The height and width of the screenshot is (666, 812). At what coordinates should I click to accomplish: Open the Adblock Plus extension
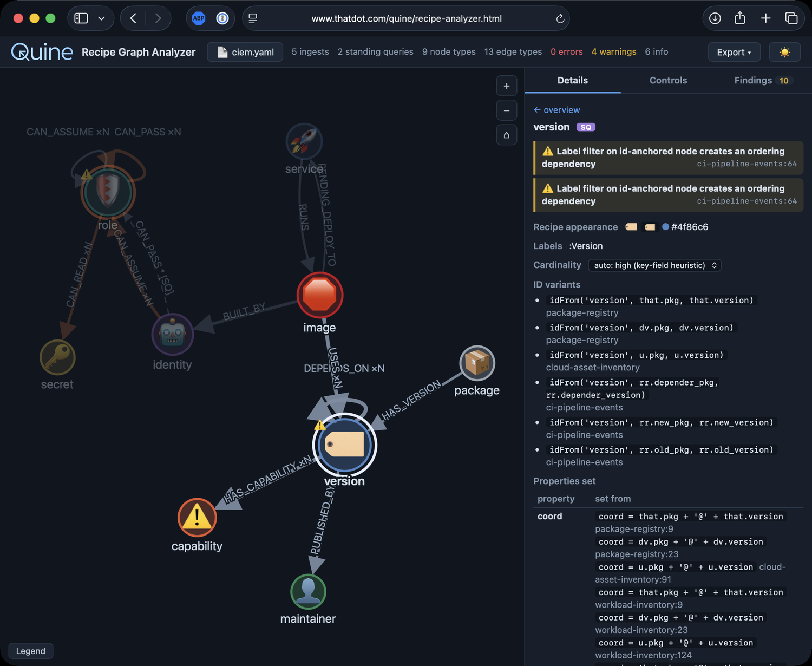click(x=199, y=18)
